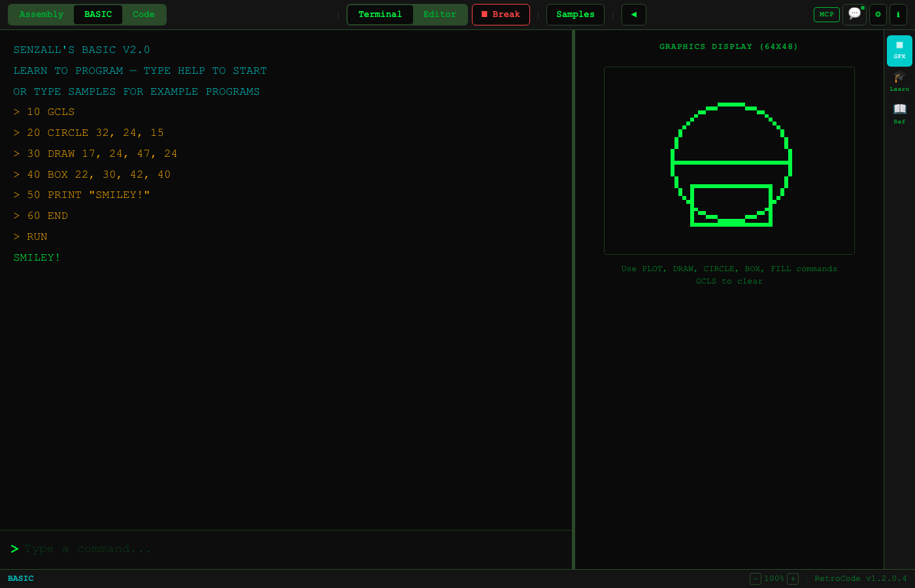915x588 pixels.
Task: Select Code mode from the language selector
Action: [x=143, y=14]
